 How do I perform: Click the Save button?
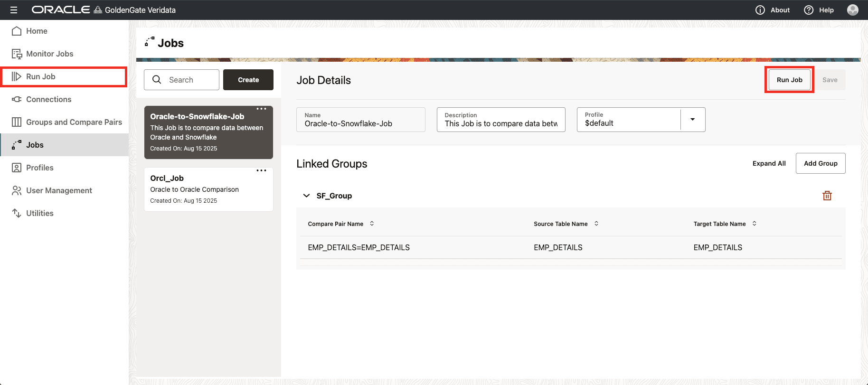(x=830, y=80)
